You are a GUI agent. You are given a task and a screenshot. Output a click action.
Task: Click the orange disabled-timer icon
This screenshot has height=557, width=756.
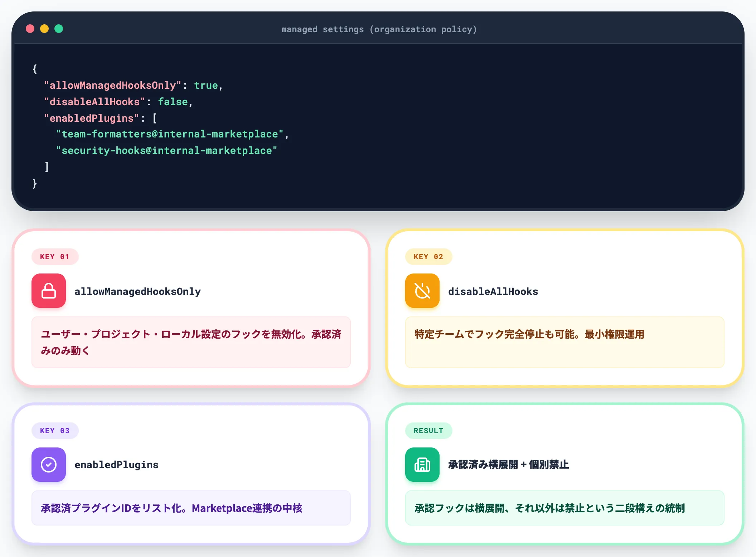[422, 291]
